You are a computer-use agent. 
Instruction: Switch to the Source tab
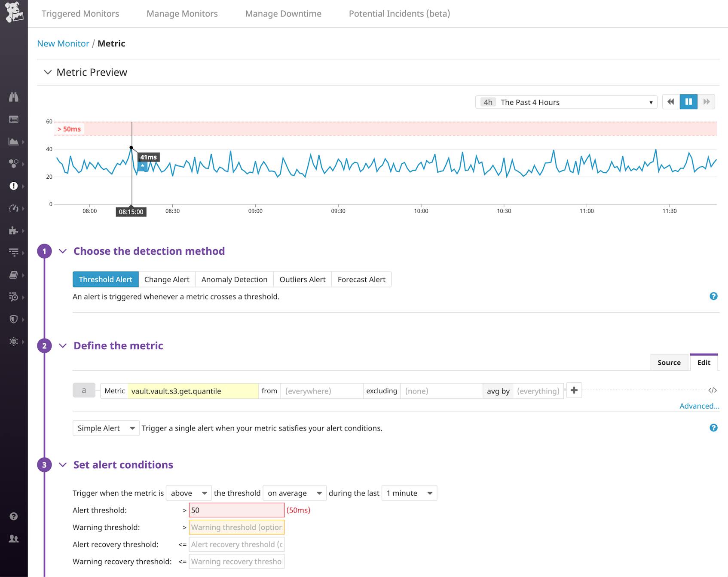point(669,362)
